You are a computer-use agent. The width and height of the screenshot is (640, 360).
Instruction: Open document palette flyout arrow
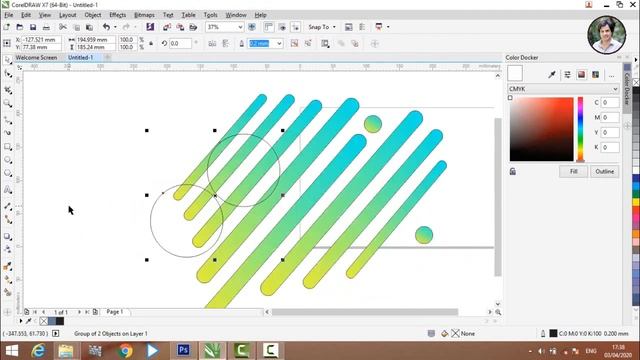[20, 321]
